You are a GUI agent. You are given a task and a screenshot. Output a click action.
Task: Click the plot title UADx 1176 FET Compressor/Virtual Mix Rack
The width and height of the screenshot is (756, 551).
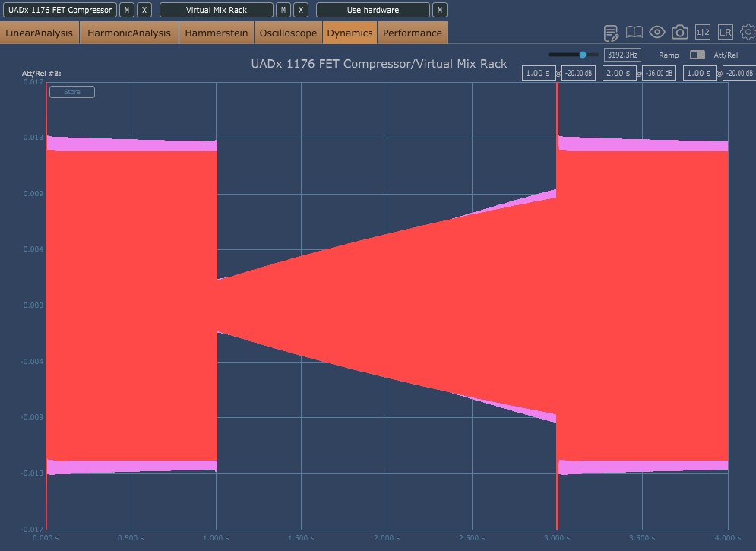pyautogui.click(x=379, y=64)
